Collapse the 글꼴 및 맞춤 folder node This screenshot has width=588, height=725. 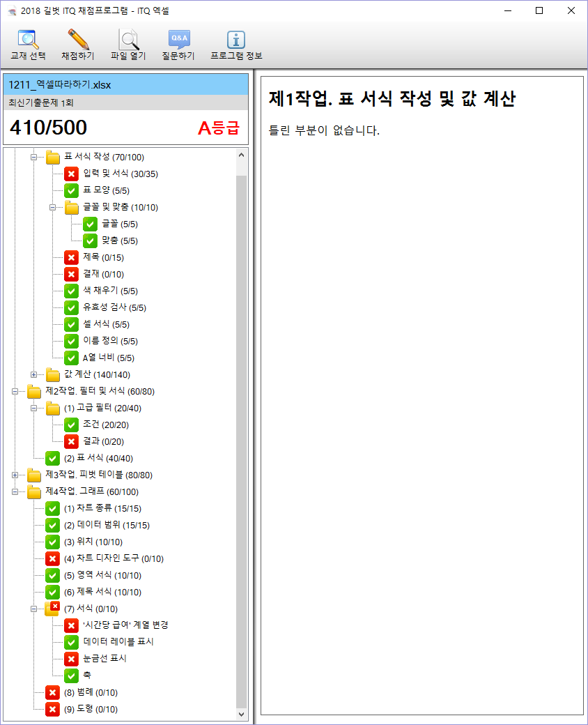point(52,208)
